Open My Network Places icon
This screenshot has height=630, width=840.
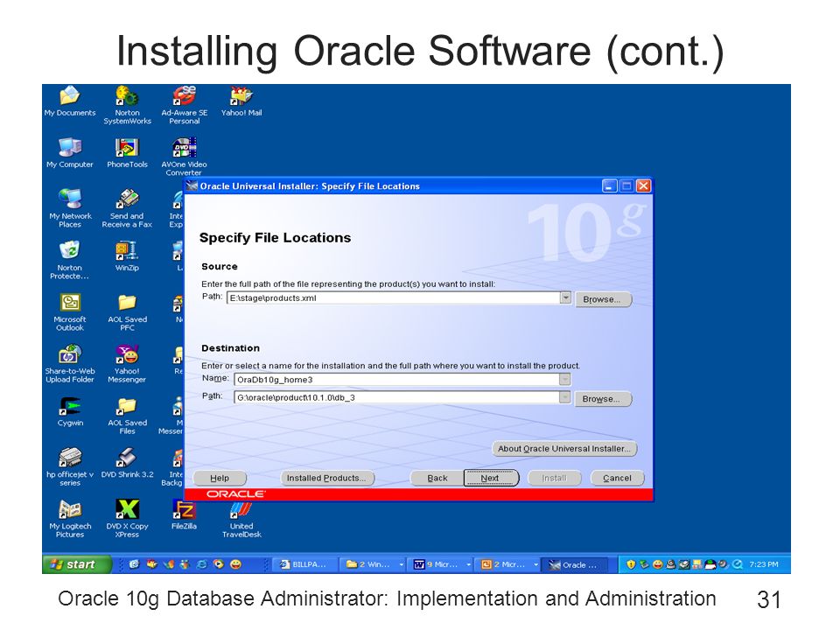point(70,208)
